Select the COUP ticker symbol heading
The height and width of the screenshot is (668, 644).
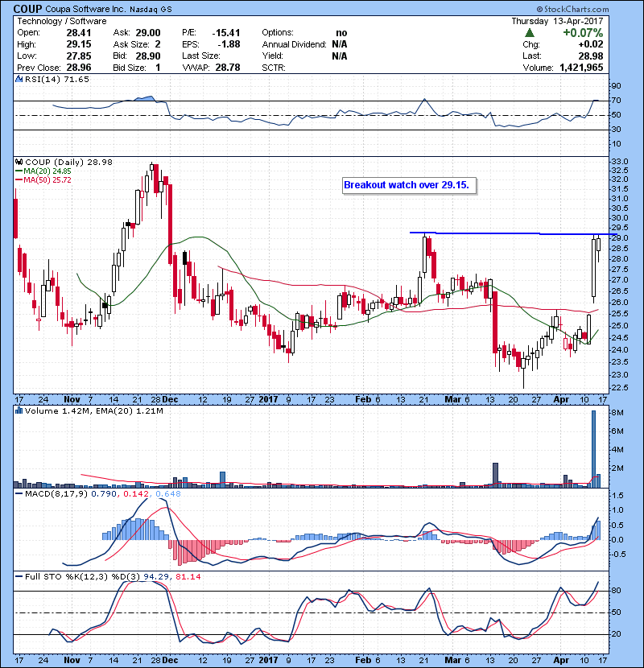point(27,9)
